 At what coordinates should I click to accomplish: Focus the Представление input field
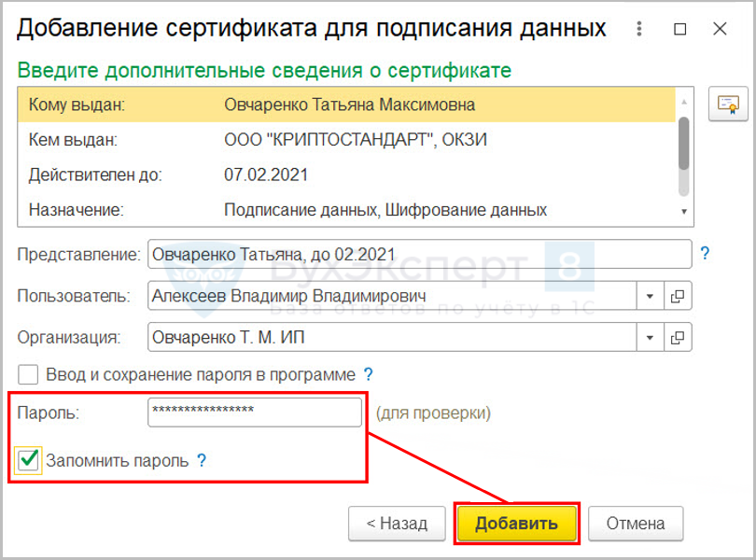[419, 254]
